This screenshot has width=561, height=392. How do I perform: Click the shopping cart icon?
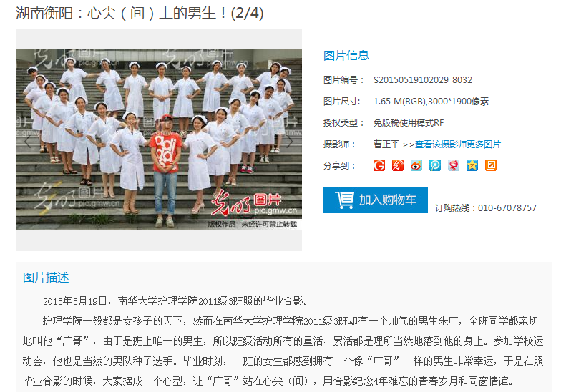pyautogui.click(x=344, y=200)
